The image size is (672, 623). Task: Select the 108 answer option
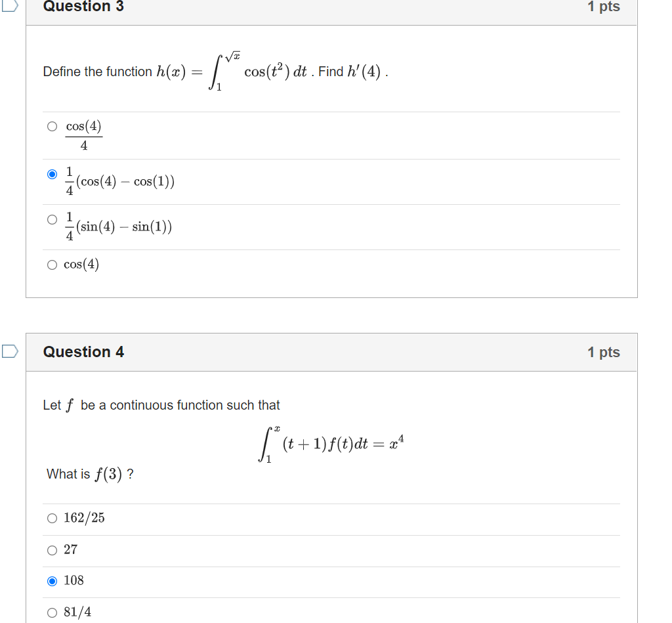click(x=52, y=580)
